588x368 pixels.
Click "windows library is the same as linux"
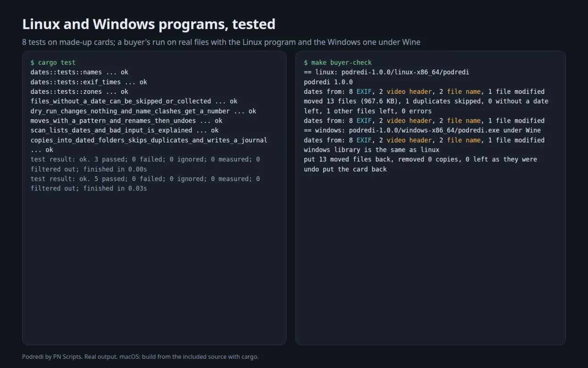click(x=372, y=149)
